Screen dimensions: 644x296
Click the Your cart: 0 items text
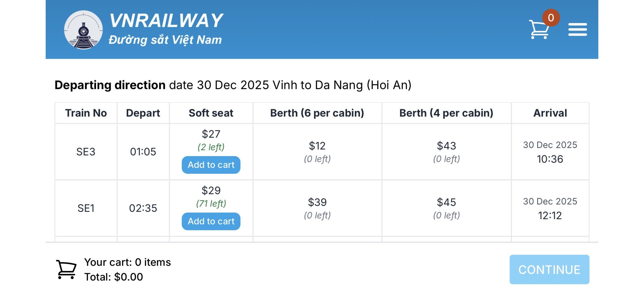pos(127,262)
